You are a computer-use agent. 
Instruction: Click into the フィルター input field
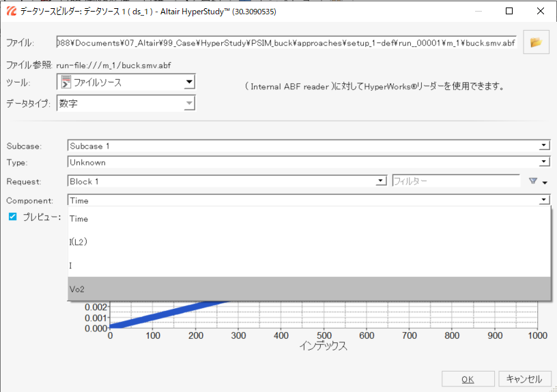(455, 181)
